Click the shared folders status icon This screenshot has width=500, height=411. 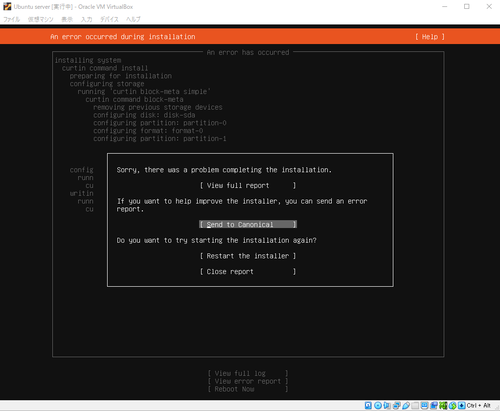coord(415,405)
